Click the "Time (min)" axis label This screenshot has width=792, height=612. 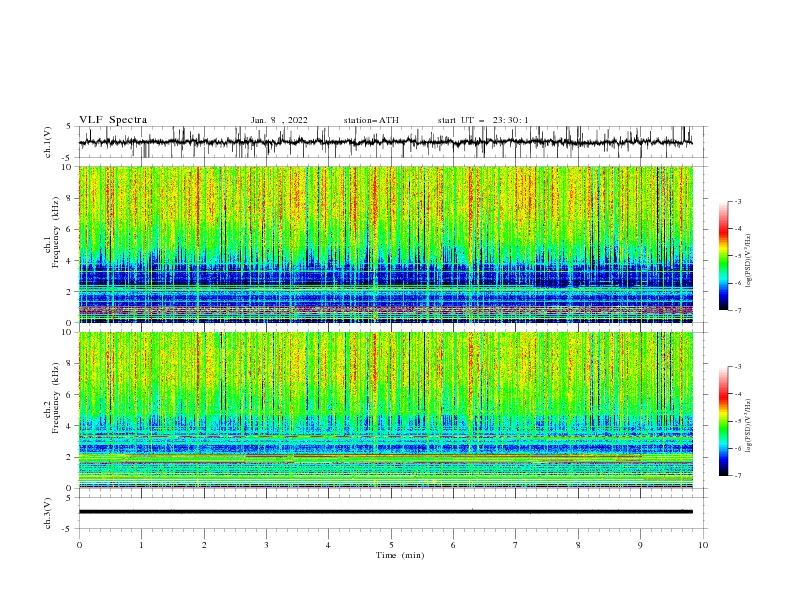(x=400, y=555)
